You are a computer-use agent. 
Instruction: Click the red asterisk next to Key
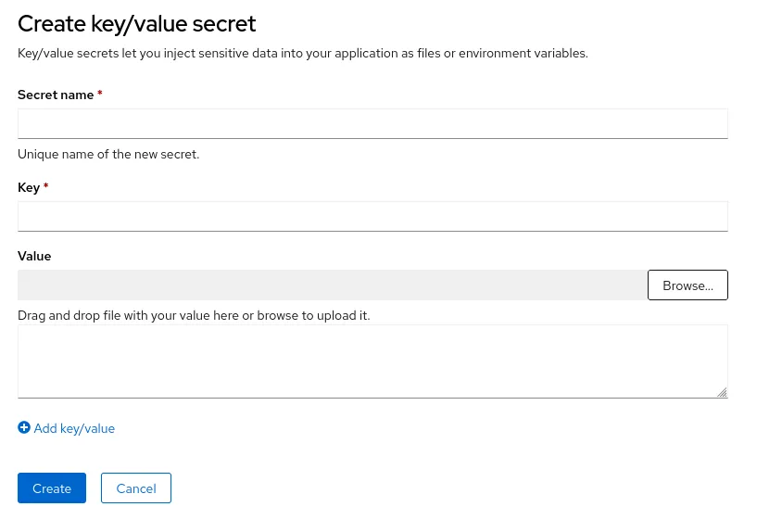(x=46, y=187)
